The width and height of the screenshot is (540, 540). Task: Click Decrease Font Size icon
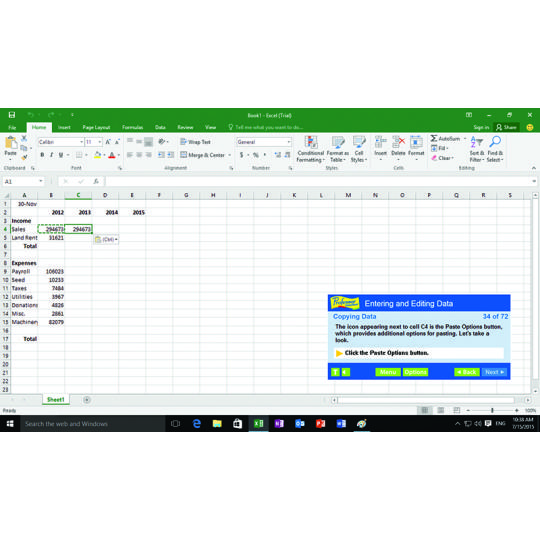pyautogui.click(x=117, y=142)
